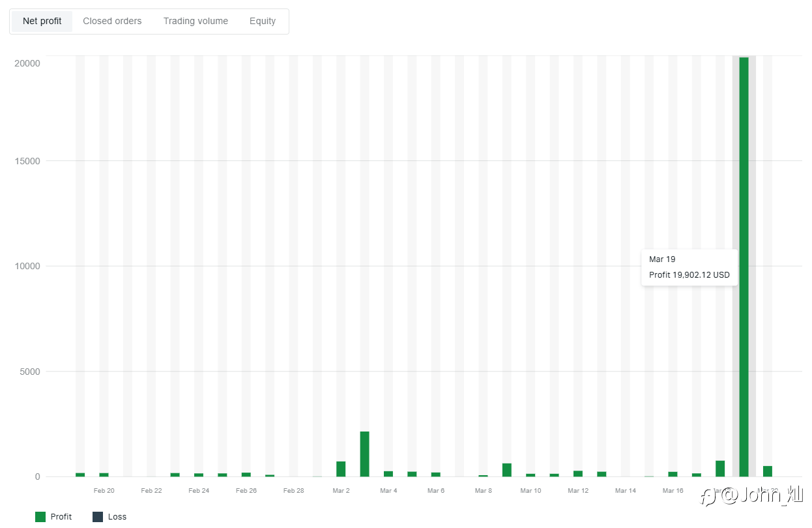Click the last bar right of Mar 19
812x528 pixels.
tap(768, 471)
